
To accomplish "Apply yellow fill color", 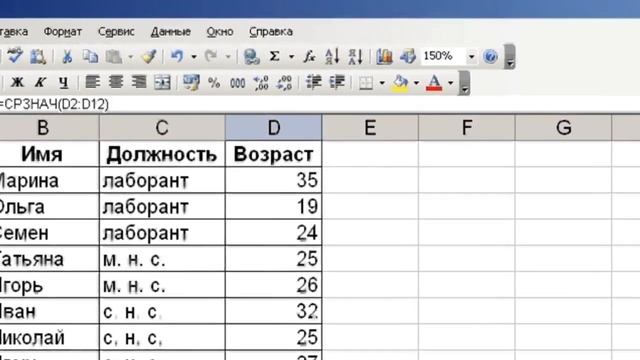I will point(400,83).
